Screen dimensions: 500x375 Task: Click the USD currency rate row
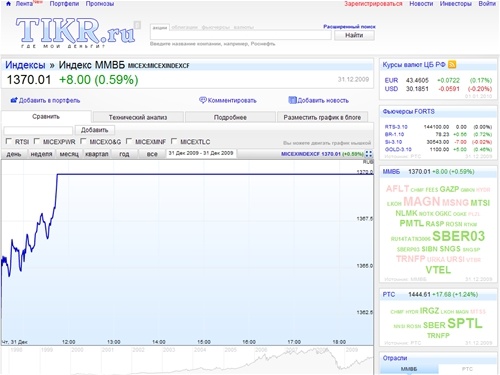(x=438, y=89)
